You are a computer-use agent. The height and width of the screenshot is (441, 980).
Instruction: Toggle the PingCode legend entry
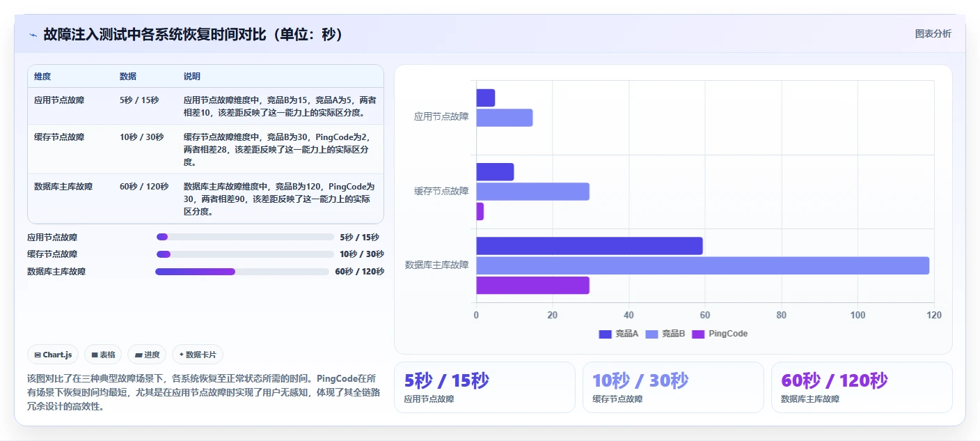click(720, 334)
